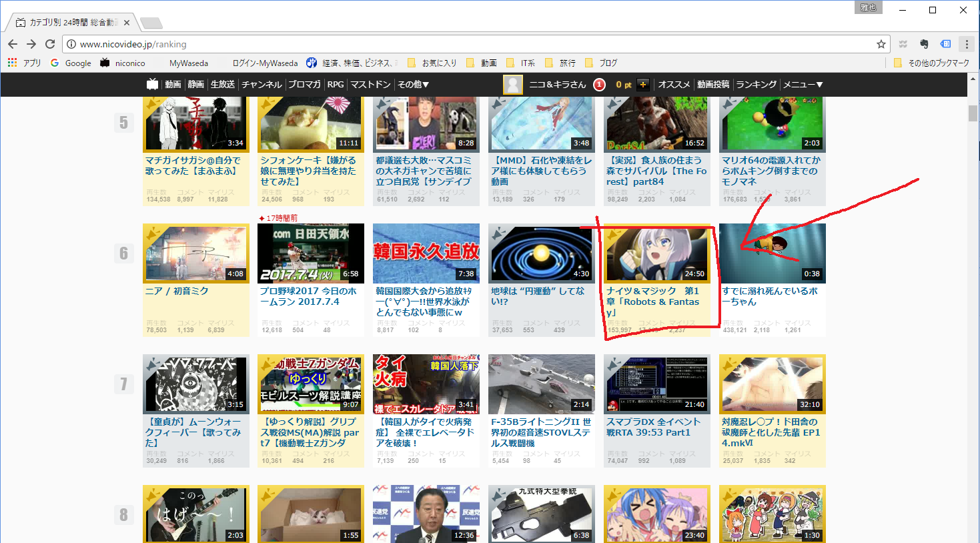This screenshot has width=980, height=543.
Task: Open the niconico bookmark
Action: (123, 63)
